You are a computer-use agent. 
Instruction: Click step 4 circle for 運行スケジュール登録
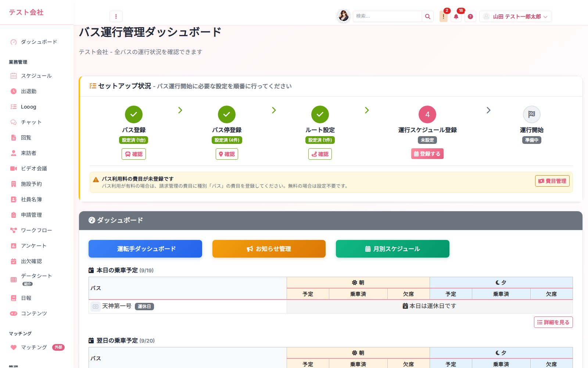tap(427, 114)
